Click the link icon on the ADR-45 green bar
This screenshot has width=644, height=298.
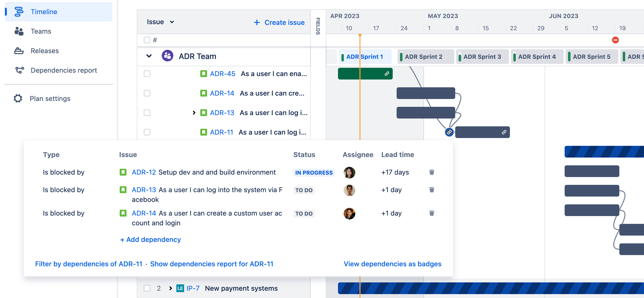[x=387, y=73]
